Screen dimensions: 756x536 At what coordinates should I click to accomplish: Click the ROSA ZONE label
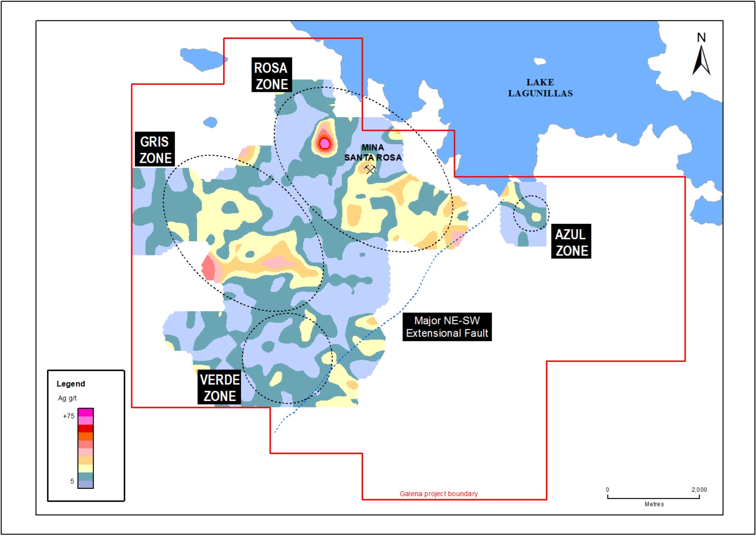tap(271, 75)
